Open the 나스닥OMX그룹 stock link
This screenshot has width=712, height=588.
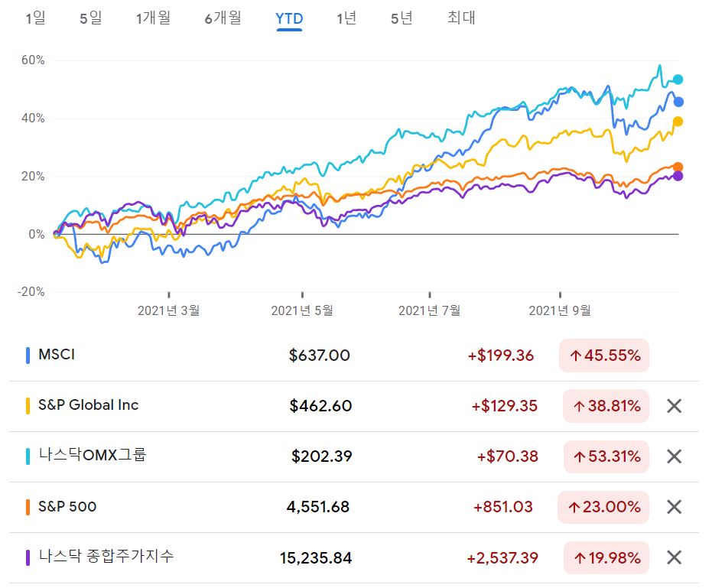tap(93, 455)
